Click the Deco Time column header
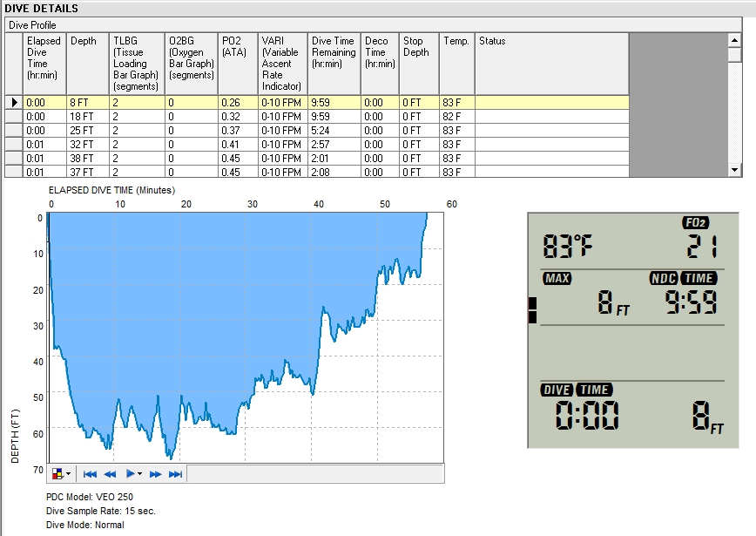The width and height of the screenshot is (756, 536). [x=381, y=64]
